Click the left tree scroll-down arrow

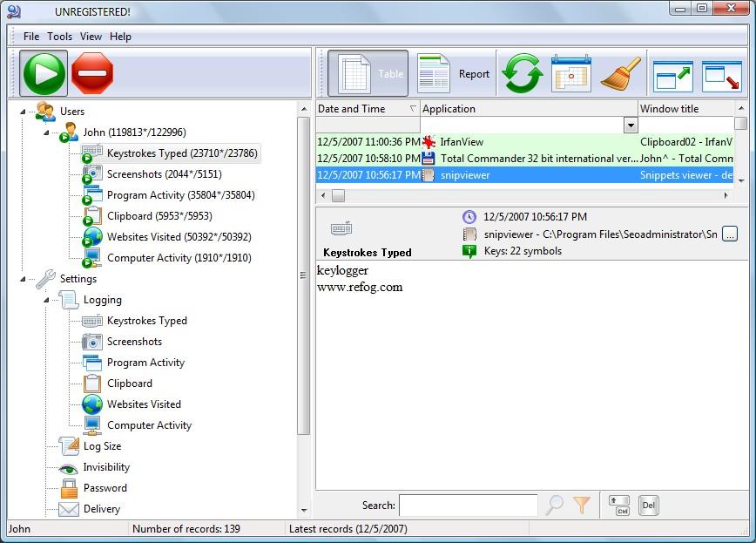[304, 510]
